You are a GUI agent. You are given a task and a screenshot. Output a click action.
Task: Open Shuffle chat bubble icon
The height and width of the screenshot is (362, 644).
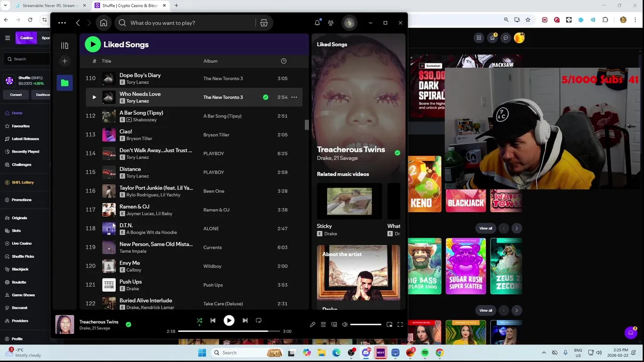506,38
